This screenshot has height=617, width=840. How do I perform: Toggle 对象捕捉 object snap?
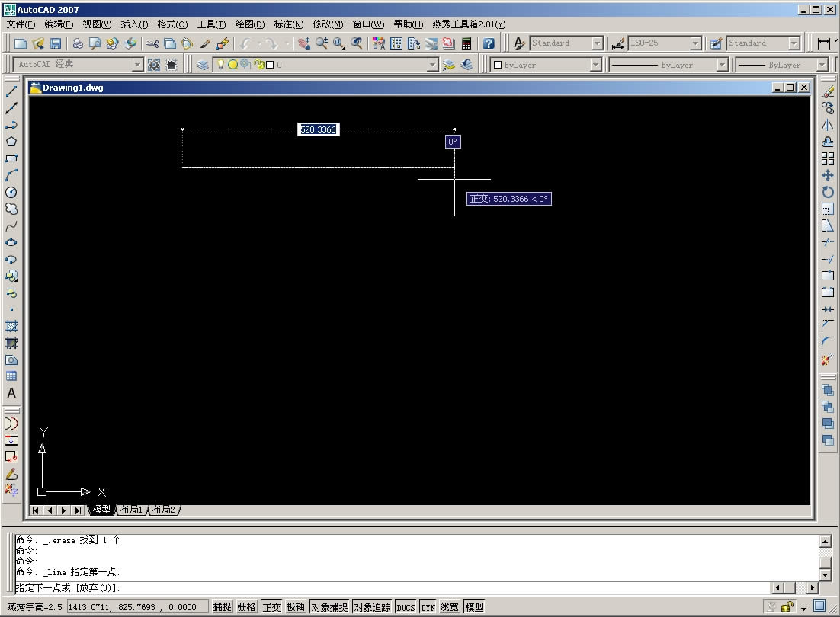click(329, 607)
